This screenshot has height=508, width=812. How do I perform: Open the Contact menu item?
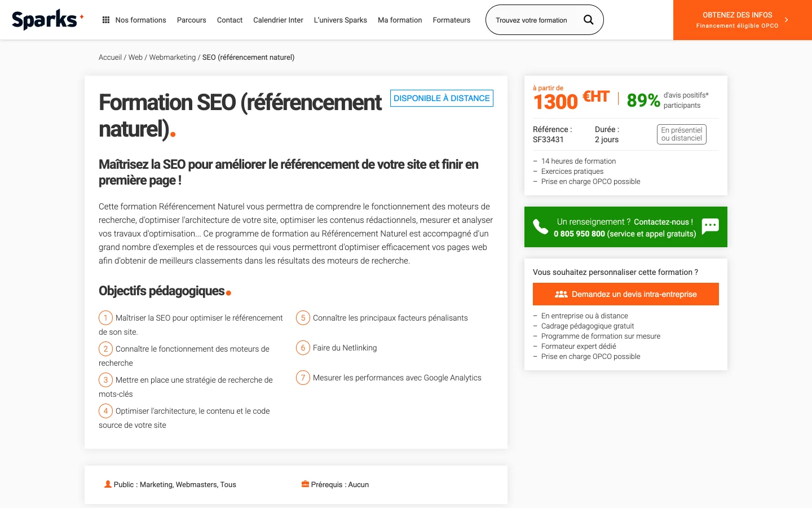230,20
